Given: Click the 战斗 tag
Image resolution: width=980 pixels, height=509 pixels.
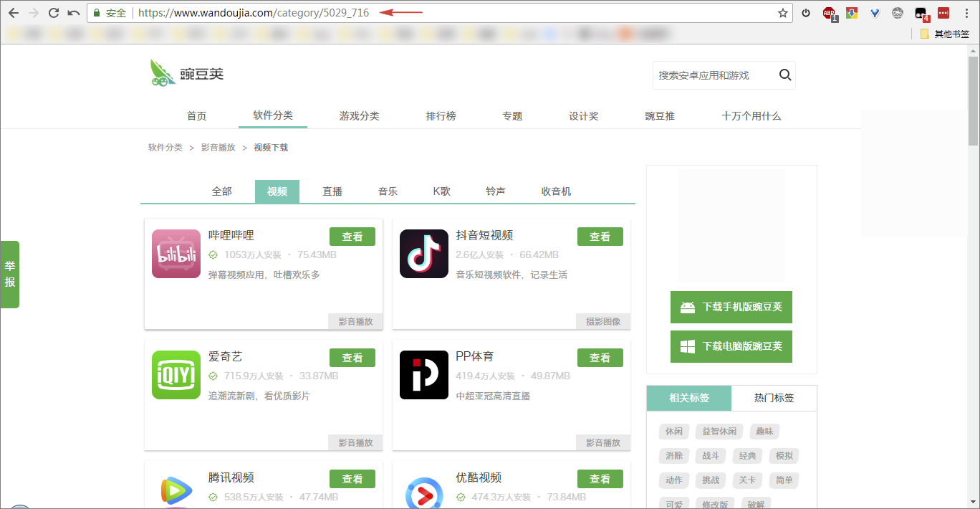Looking at the screenshot, I should [x=711, y=456].
